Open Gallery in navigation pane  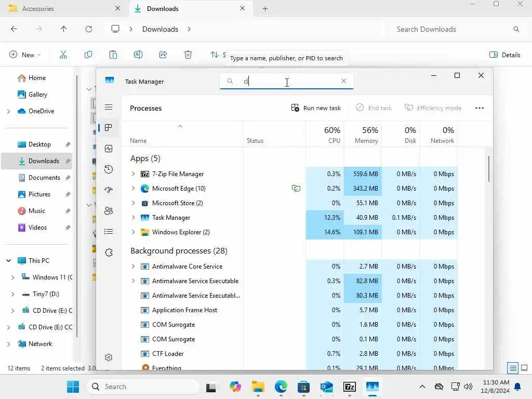pyautogui.click(x=37, y=95)
